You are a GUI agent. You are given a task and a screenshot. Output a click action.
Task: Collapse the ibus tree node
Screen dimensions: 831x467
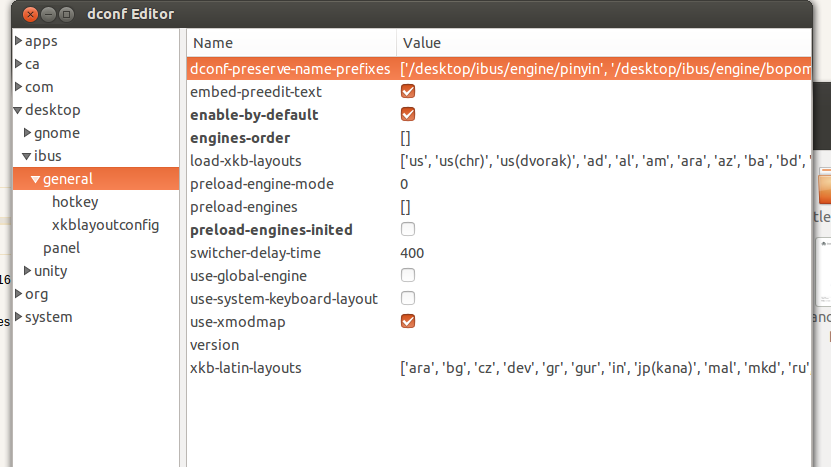tap(27, 156)
